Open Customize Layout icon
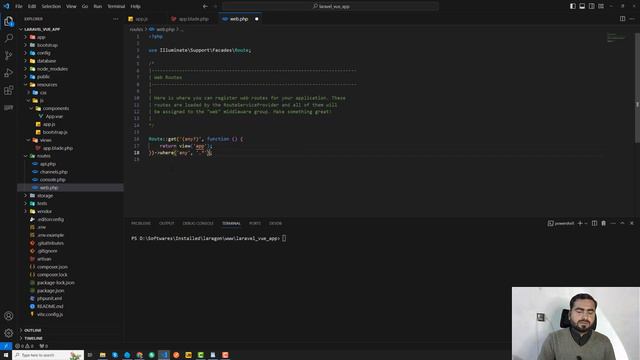Screen dimensions: 640x360 click(601, 6)
